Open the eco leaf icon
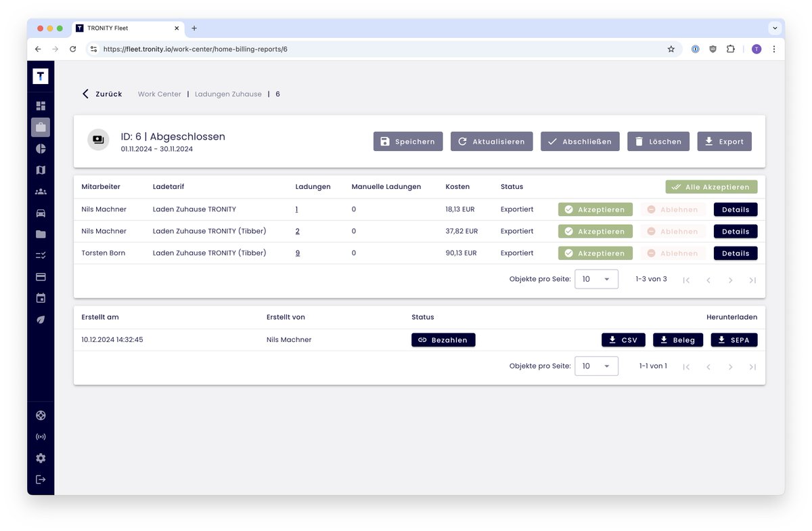 (41, 320)
